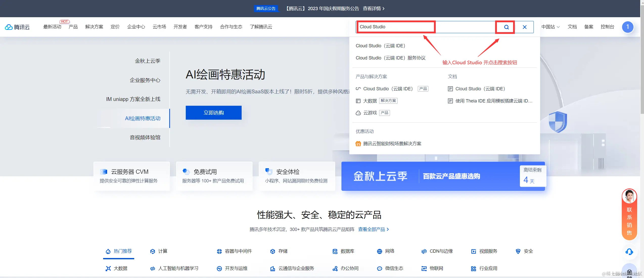Open the 产品 menu
This screenshot has height=278, width=644.
pyautogui.click(x=73, y=27)
